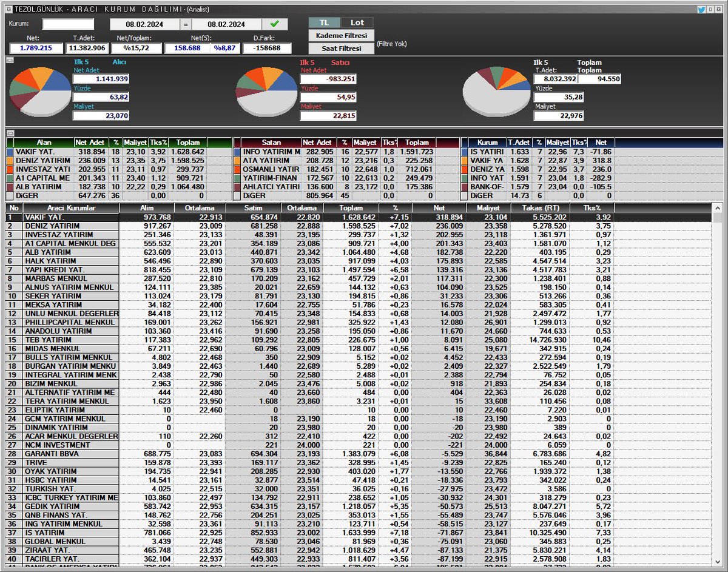Select YAPI KREDI YAT. row
Image resolution: width=728 pixels, height=572 pixels.
coord(360,269)
